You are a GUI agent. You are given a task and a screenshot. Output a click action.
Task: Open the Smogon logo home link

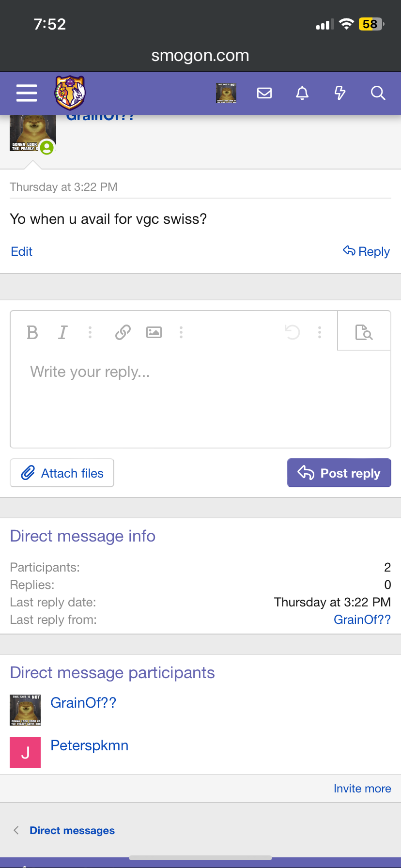point(70,93)
